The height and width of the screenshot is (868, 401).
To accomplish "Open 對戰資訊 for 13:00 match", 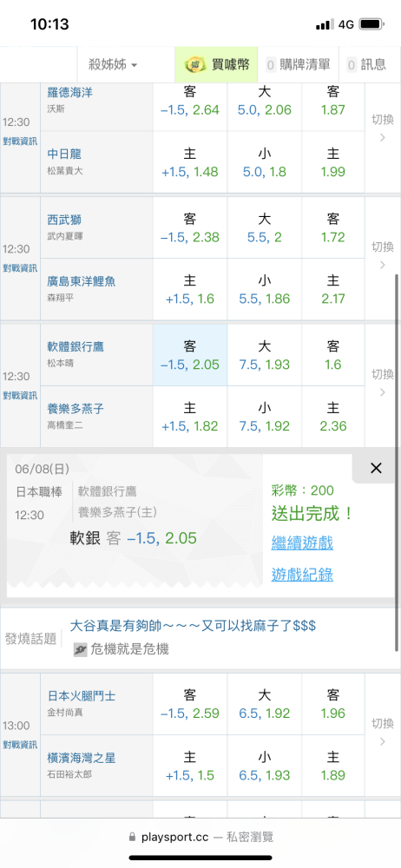I will (x=20, y=744).
